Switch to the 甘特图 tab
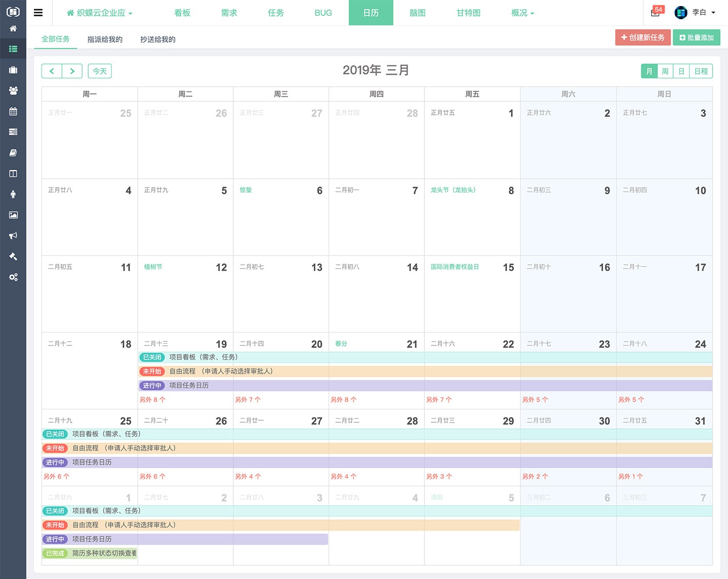This screenshot has width=728, height=579. click(x=469, y=13)
